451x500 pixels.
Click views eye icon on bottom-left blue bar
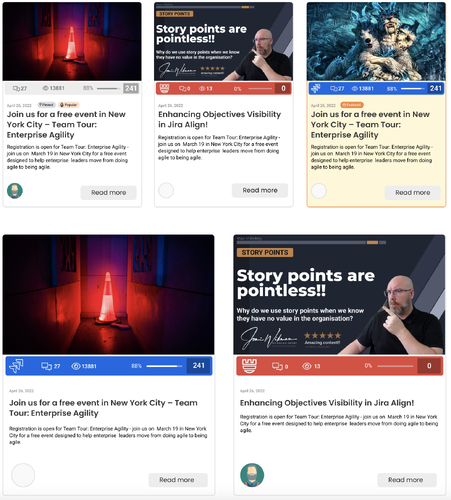coord(76,366)
